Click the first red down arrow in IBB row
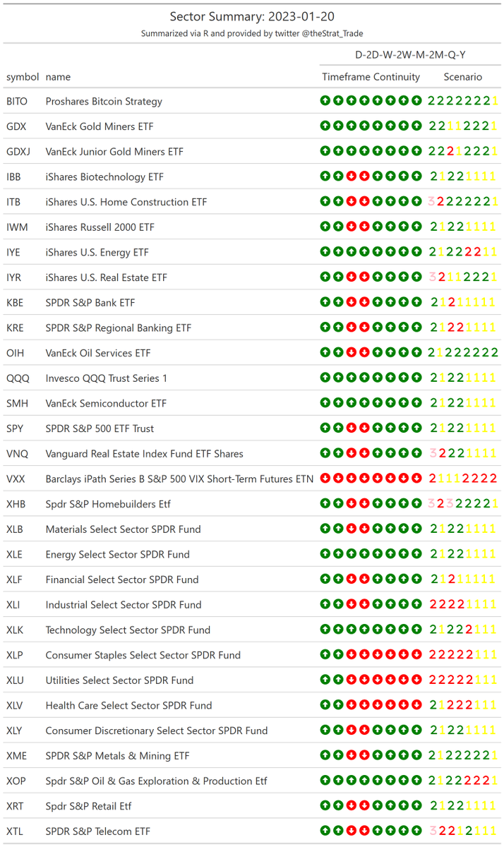Image resolution: width=504 pixels, height=847 pixels. click(x=352, y=176)
